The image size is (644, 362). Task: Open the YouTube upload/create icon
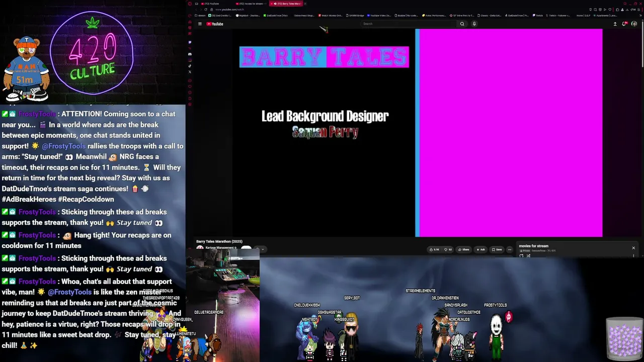(615, 24)
